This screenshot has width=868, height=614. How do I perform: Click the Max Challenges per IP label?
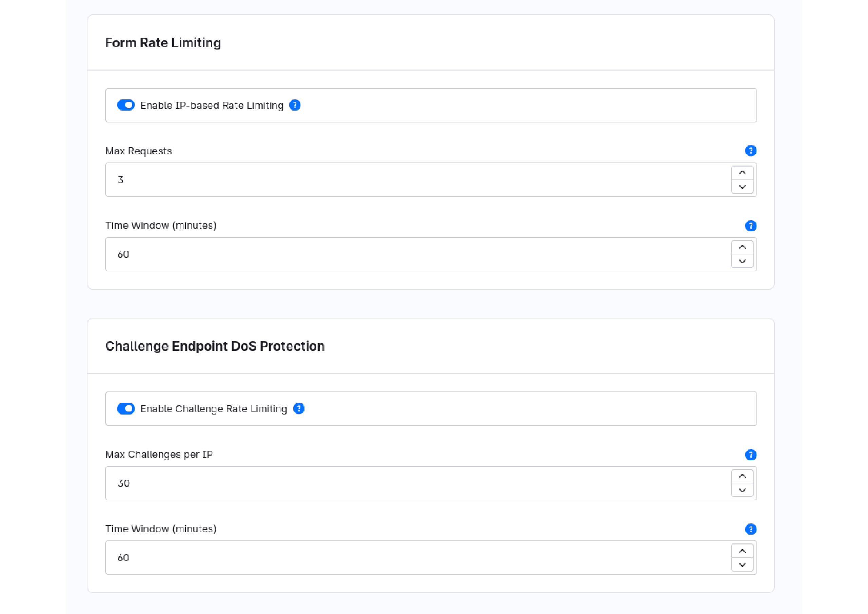pos(159,454)
